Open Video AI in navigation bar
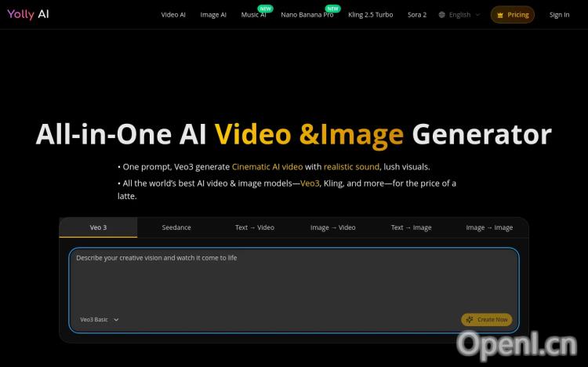The image size is (588, 367). [173, 15]
